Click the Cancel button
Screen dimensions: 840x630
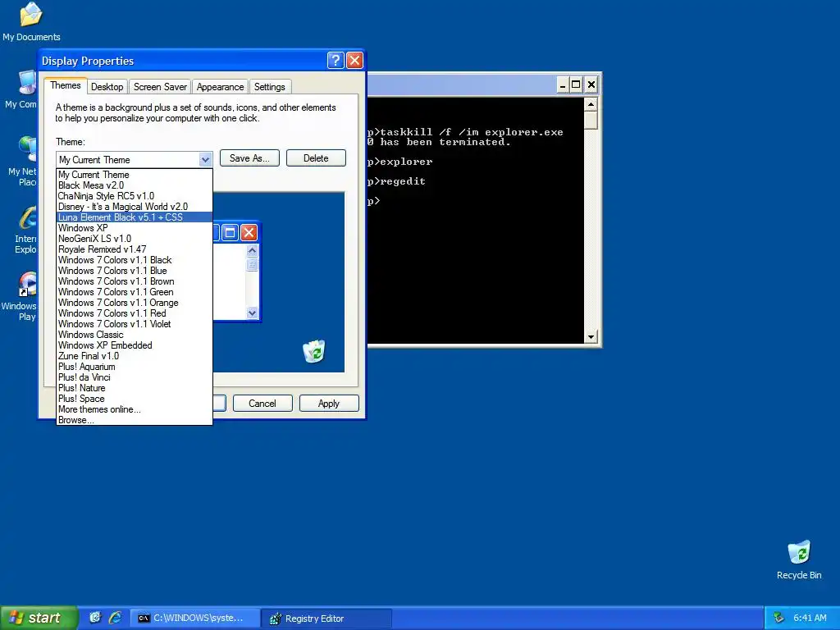pyautogui.click(x=262, y=404)
